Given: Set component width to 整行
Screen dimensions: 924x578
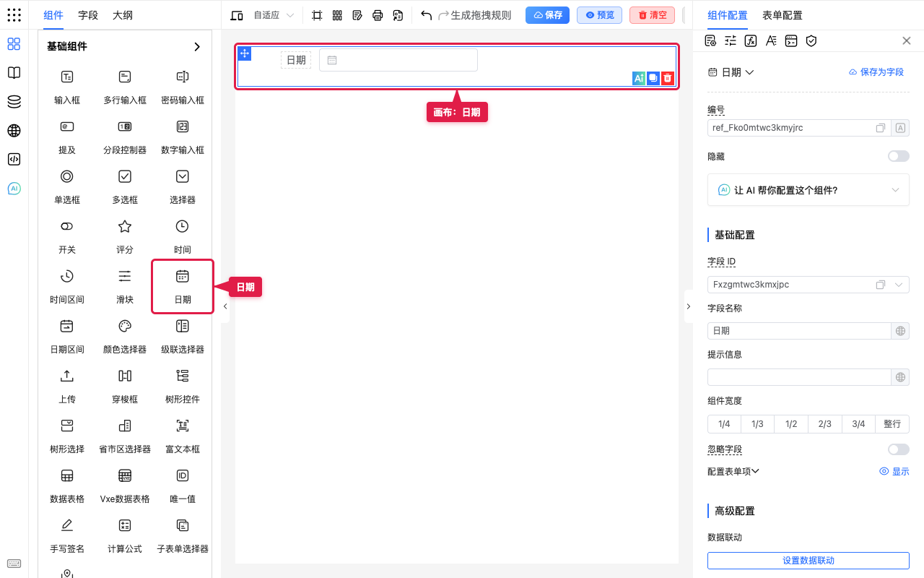Looking at the screenshot, I should (x=892, y=424).
